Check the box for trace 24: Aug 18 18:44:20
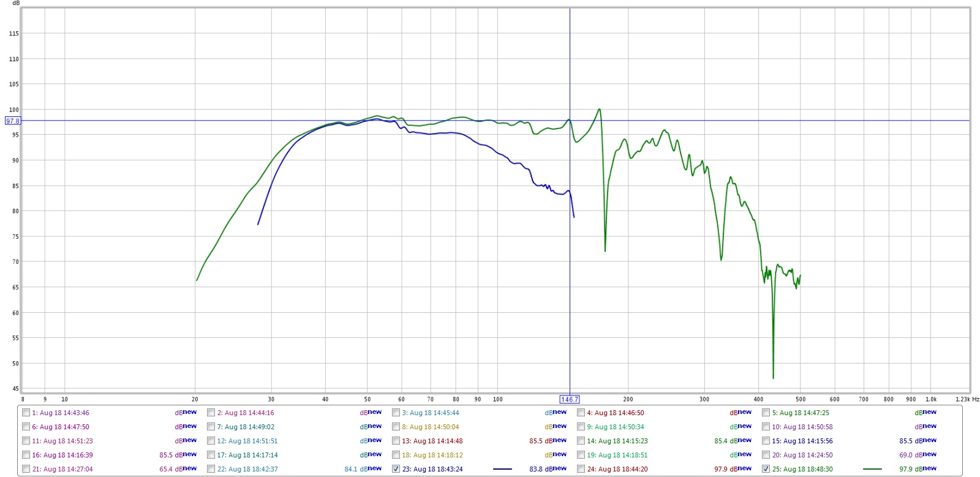The width and height of the screenshot is (980, 477). [581, 468]
